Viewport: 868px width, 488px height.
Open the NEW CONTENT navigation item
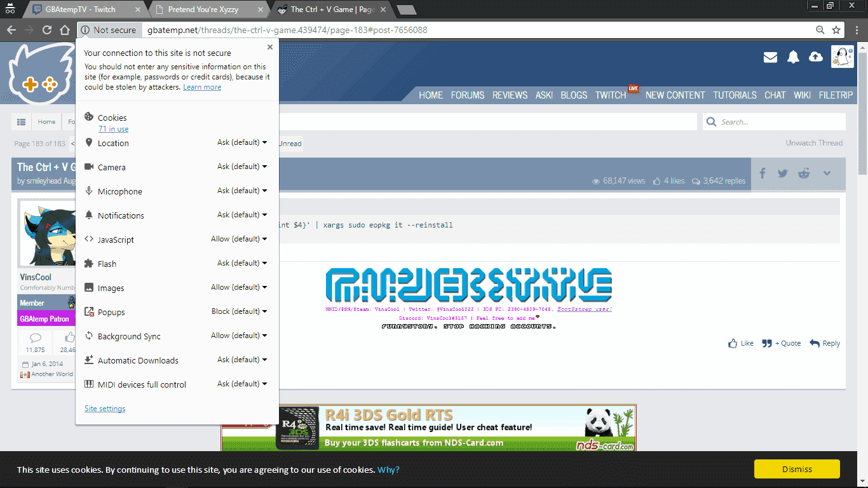675,95
